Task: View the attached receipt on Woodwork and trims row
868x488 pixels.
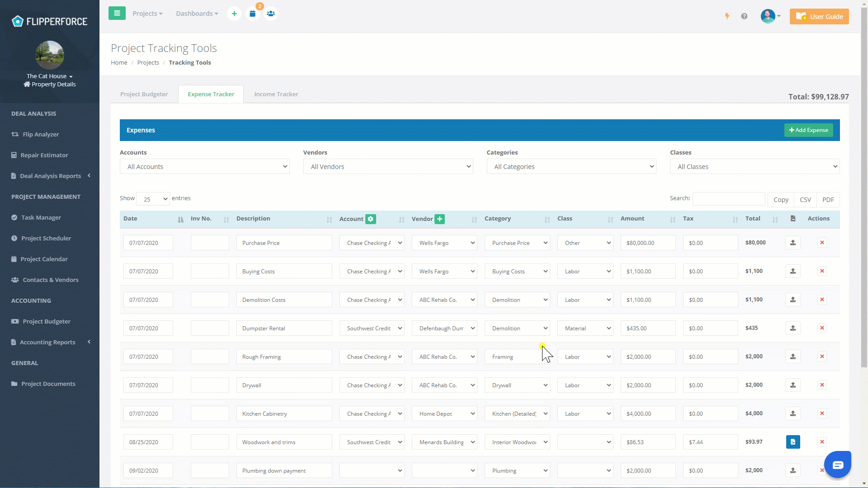Action: [x=793, y=442]
